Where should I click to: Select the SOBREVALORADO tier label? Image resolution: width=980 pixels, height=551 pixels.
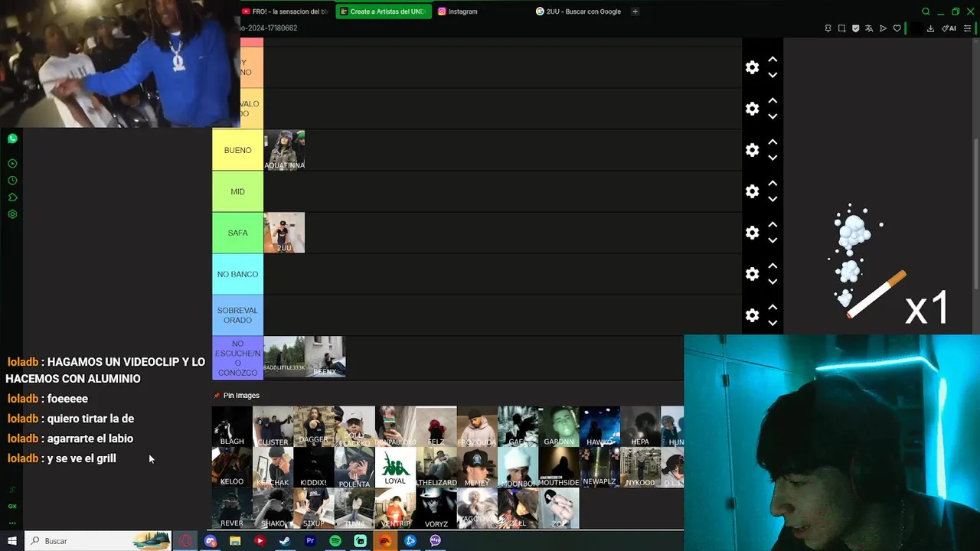point(237,315)
